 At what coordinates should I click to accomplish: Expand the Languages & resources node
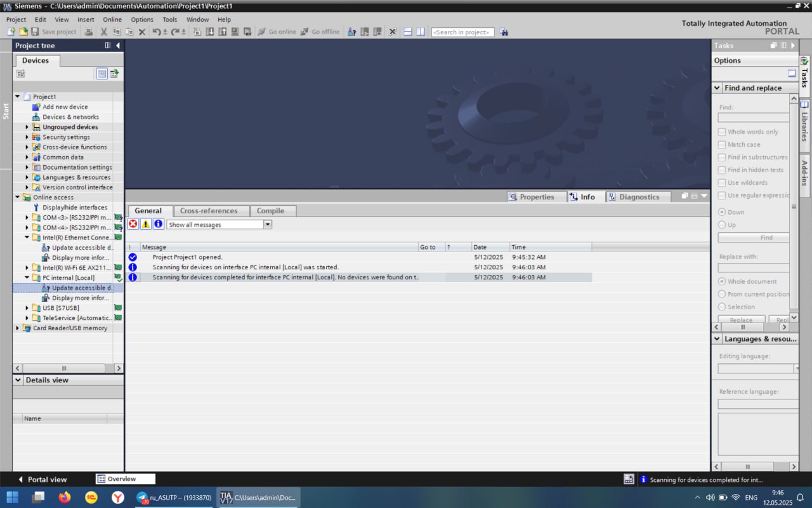(27, 177)
